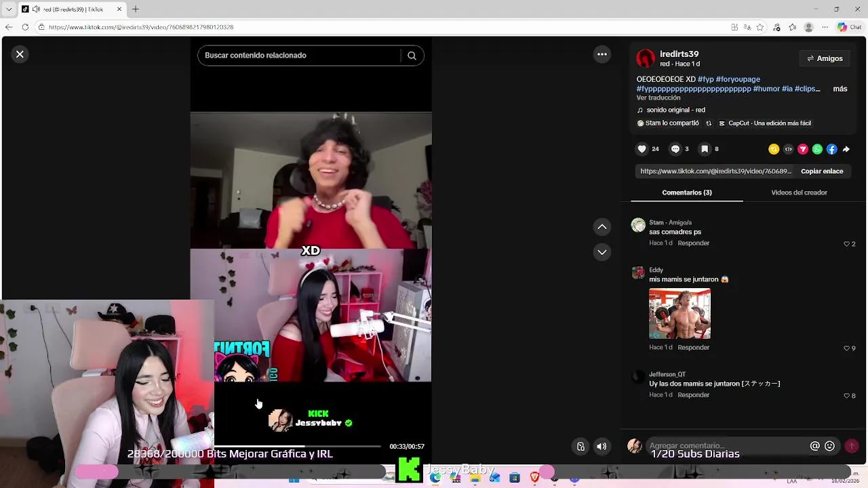This screenshot has height=488, width=868.
Task: Open the video three-dots options menu
Action: 601,54
